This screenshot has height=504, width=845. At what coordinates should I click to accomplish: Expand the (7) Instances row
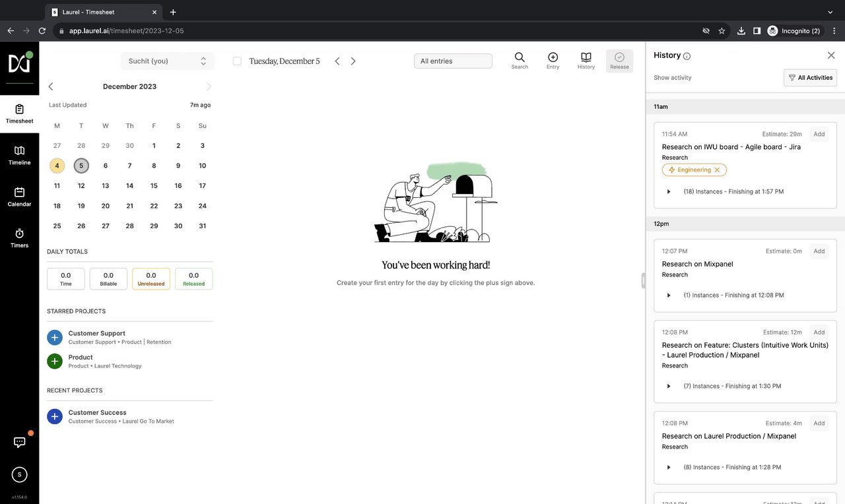point(669,386)
